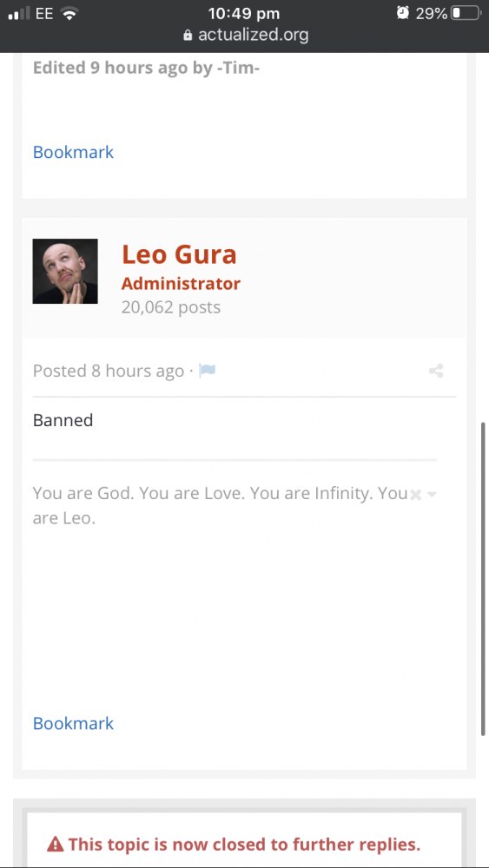Click the warning triangle icon on the closed notice

point(55,845)
